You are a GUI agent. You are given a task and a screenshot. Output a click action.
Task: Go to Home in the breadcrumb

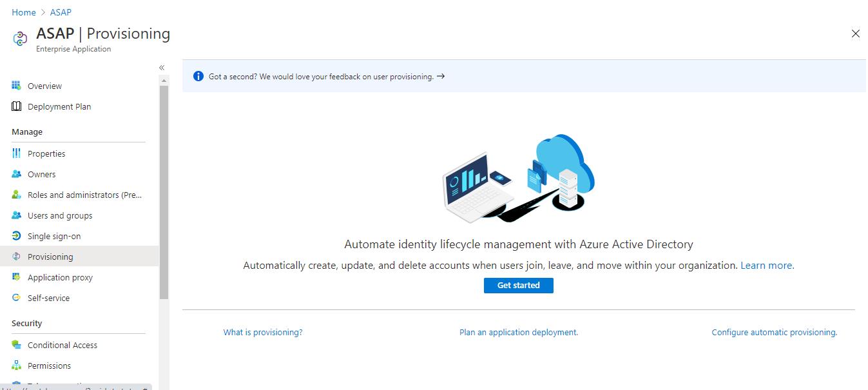[24, 12]
